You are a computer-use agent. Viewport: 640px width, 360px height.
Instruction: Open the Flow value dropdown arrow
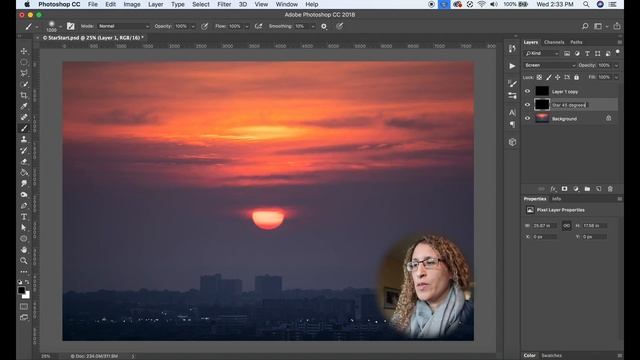click(247, 27)
